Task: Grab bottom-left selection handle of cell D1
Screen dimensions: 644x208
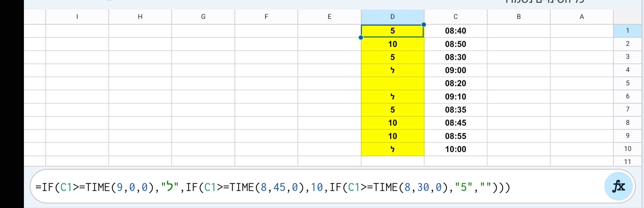Action: tap(361, 38)
